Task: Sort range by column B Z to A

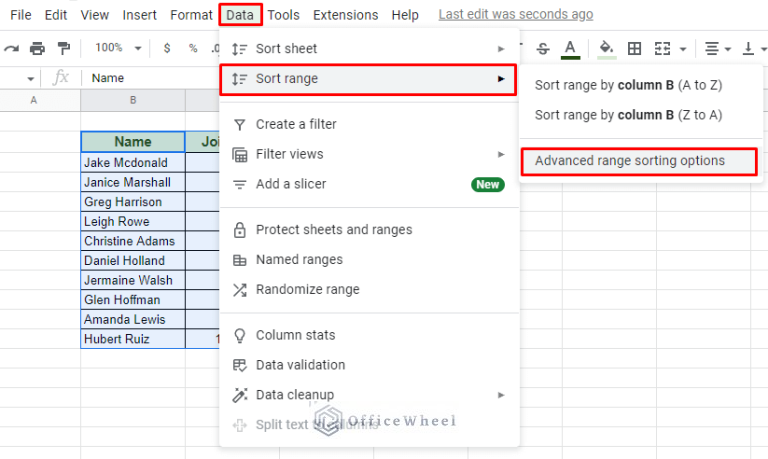Action: [641, 115]
